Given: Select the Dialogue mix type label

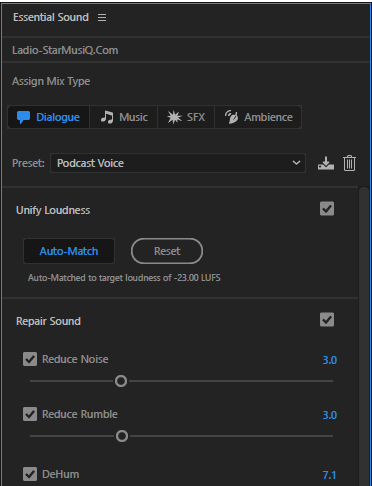Looking at the screenshot, I should (x=58, y=117).
